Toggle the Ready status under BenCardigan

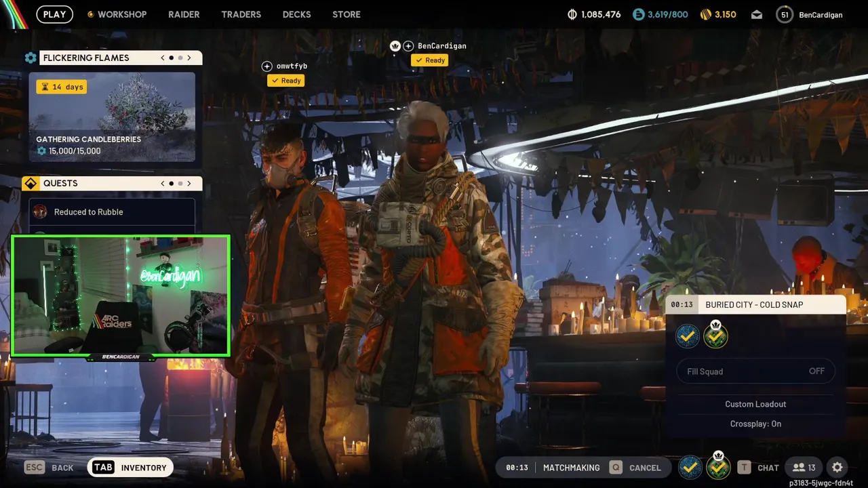coord(430,60)
